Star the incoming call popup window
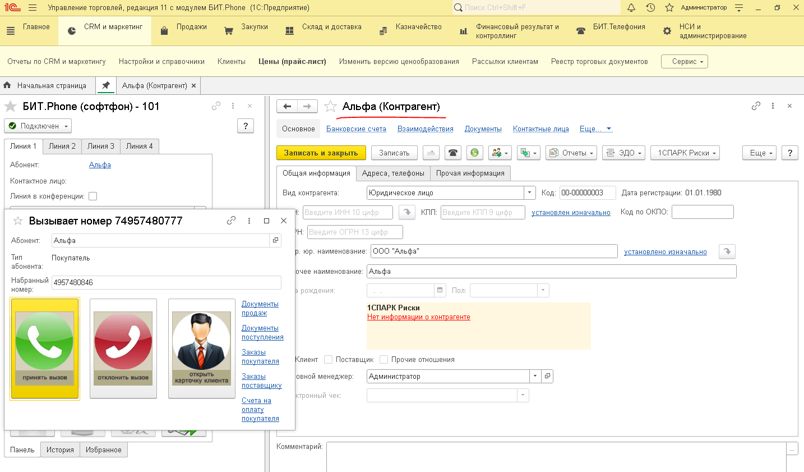This screenshot has width=804, height=472. [x=17, y=221]
